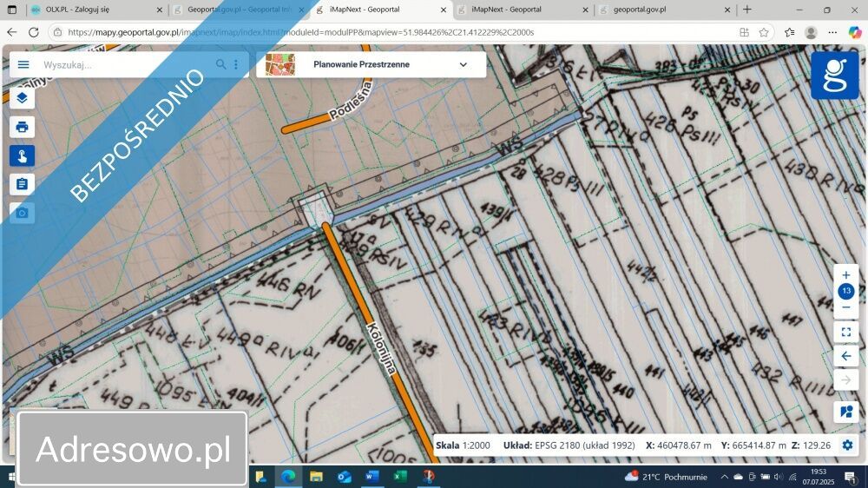Click the Z value 129.26
The height and width of the screenshot is (488, 868).
tap(811, 445)
